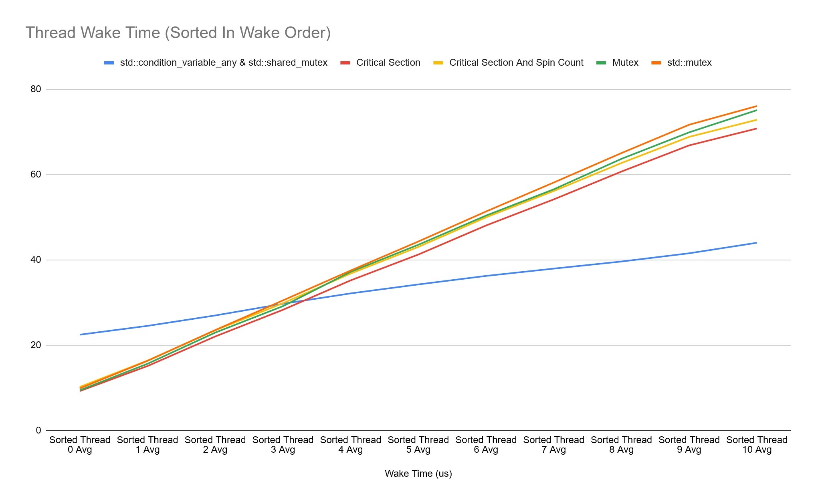Click the 'Sorted Thread 5 Avg' axis label
The width and height of the screenshot is (816, 504).
[x=418, y=445]
